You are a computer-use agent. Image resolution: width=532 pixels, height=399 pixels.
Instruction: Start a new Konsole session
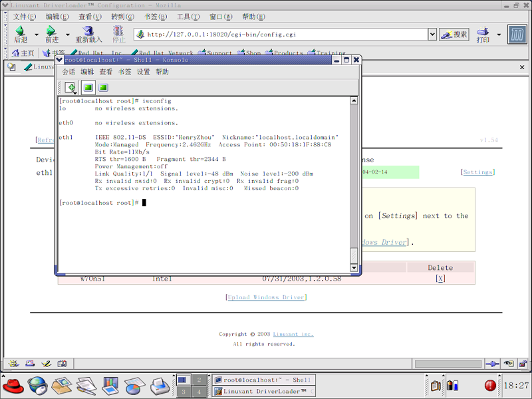[x=70, y=88]
